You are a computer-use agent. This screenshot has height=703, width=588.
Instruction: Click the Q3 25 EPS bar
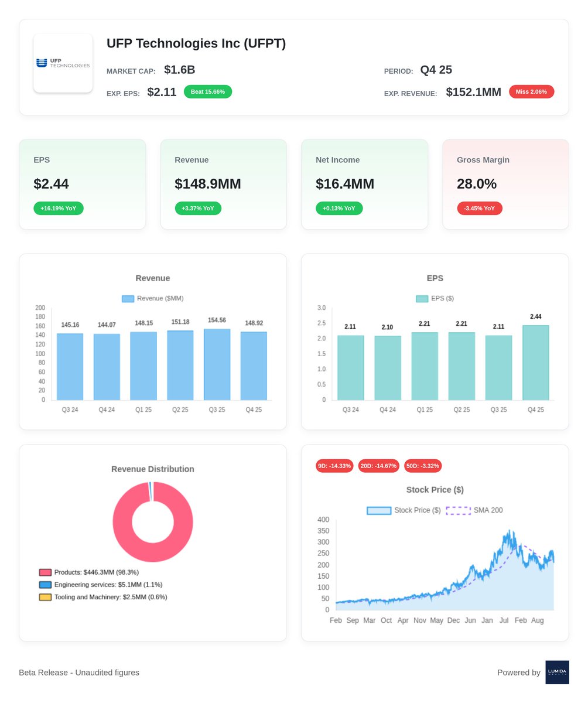pos(499,368)
